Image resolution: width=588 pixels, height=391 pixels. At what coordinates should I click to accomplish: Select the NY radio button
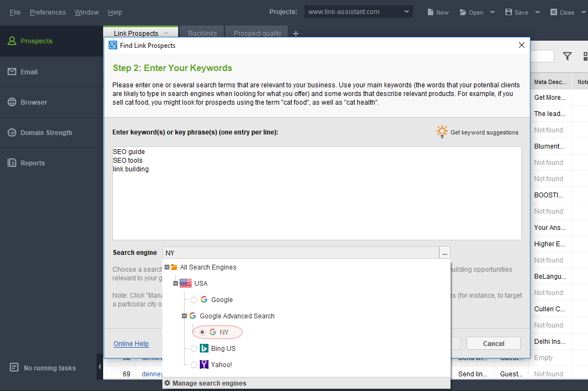coord(203,332)
